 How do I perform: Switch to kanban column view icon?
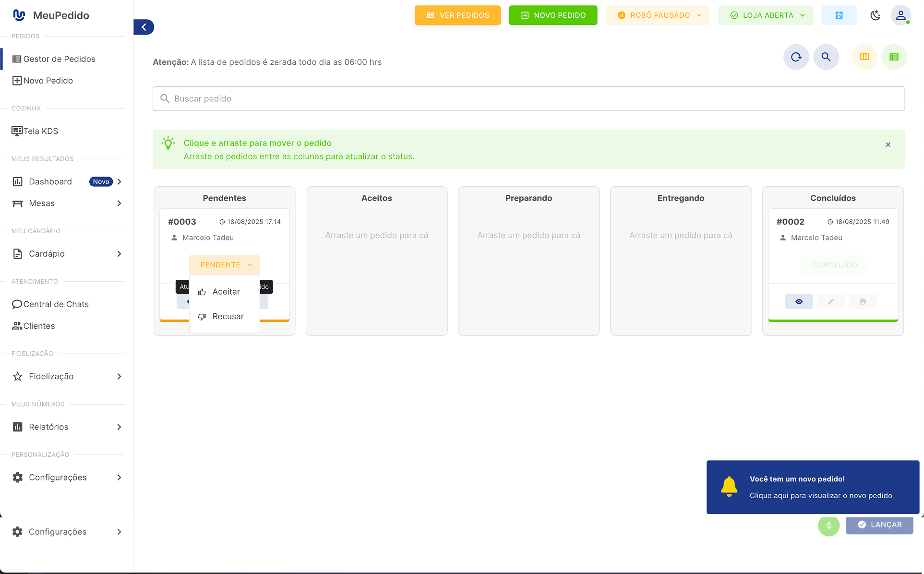(864, 57)
